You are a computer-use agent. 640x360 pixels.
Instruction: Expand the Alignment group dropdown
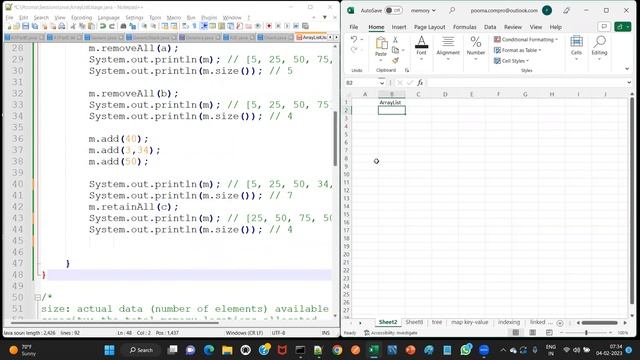click(448, 59)
